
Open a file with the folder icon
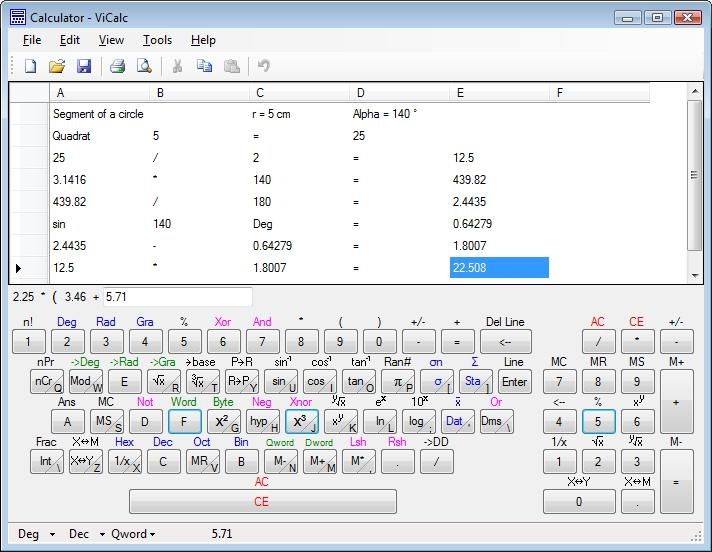tap(57, 66)
